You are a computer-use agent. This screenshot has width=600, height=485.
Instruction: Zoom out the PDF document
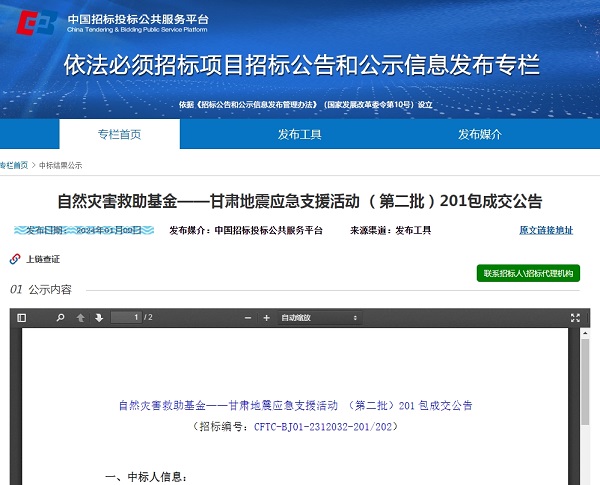(247, 318)
